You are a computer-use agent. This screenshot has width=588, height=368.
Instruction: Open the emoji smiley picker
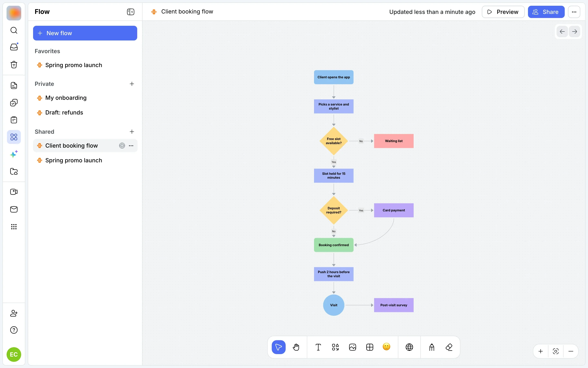tap(386, 347)
